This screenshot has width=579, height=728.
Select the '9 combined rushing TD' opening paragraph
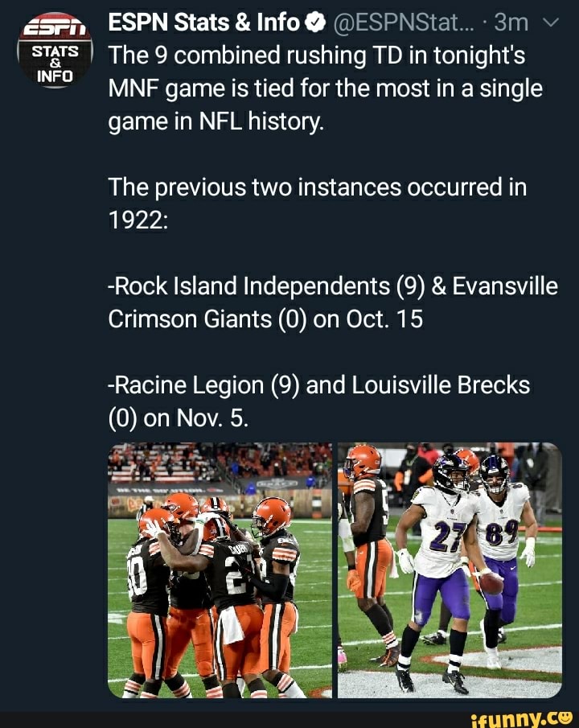point(326,88)
